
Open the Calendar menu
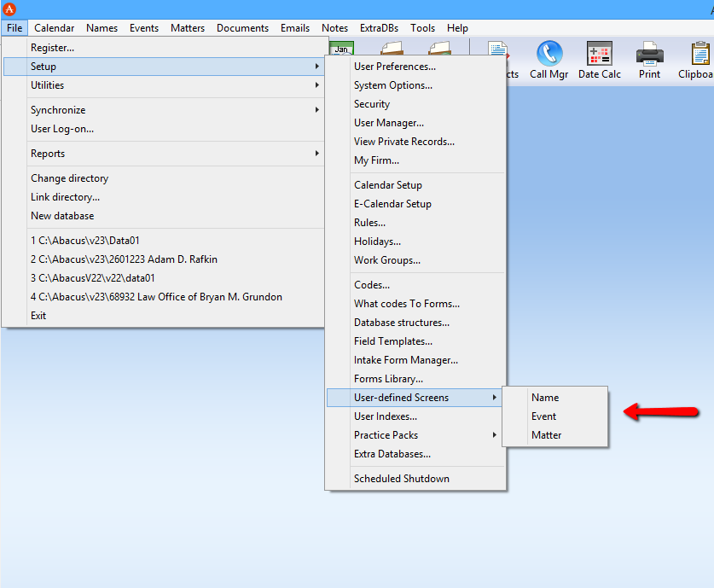click(x=54, y=27)
